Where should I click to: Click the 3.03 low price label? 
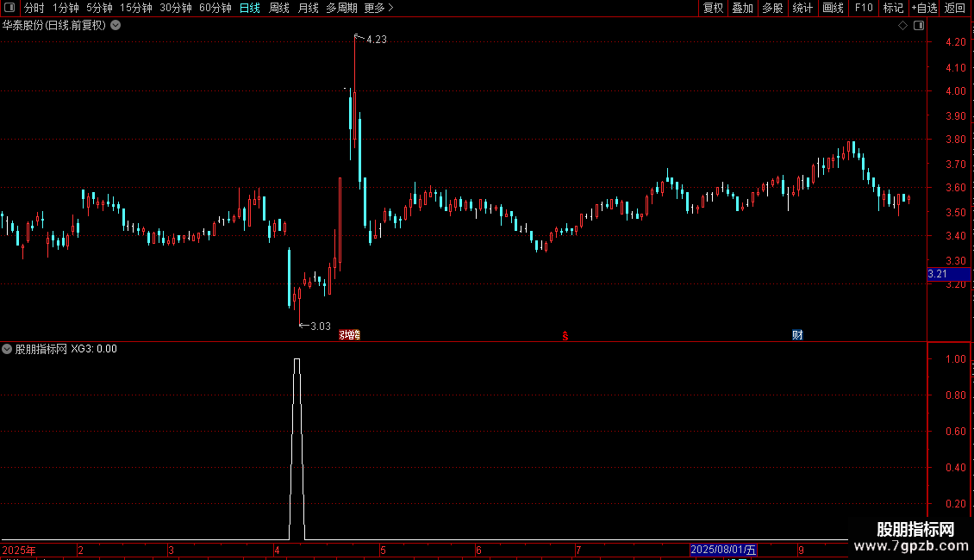pyautogui.click(x=321, y=326)
